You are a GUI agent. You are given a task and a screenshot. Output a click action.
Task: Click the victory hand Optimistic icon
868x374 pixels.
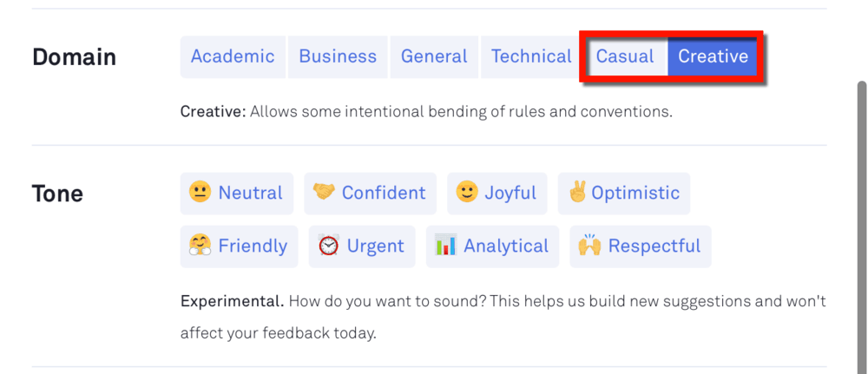(577, 193)
